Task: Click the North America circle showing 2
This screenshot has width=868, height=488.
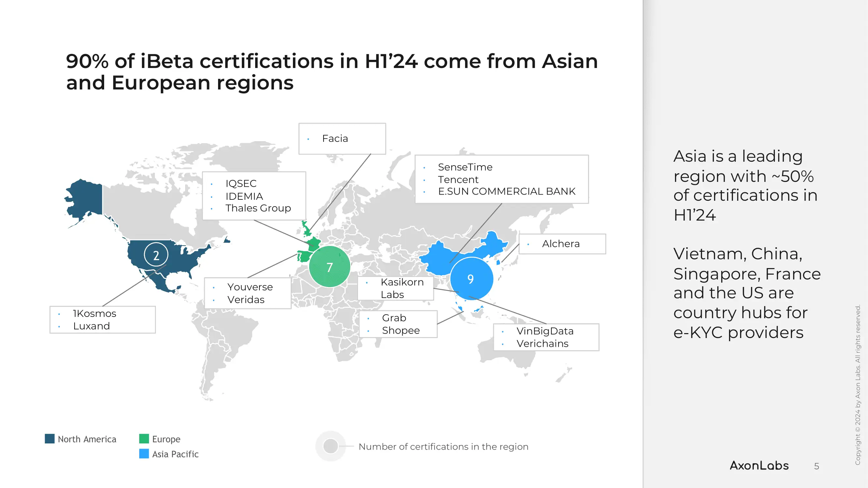Action: point(156,255)
